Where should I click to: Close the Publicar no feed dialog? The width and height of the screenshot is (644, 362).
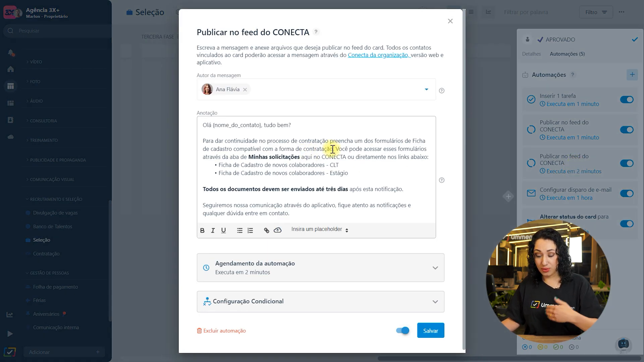[x=450, y=21]
